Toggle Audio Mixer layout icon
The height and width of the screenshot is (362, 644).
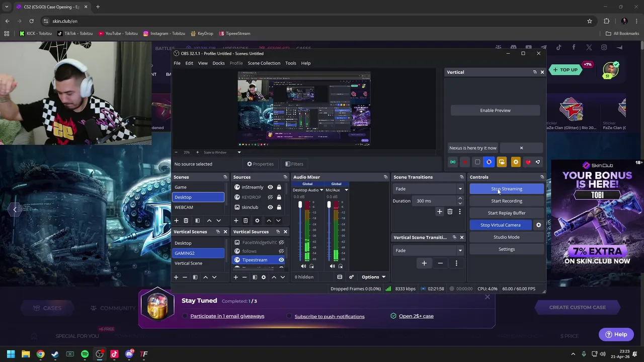coord(340,277)
